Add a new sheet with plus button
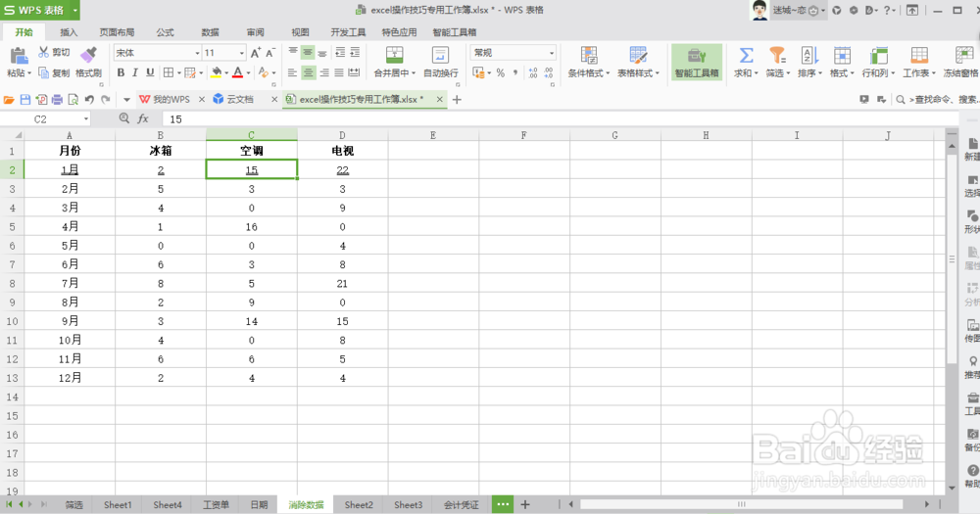 tap(525, 504)
